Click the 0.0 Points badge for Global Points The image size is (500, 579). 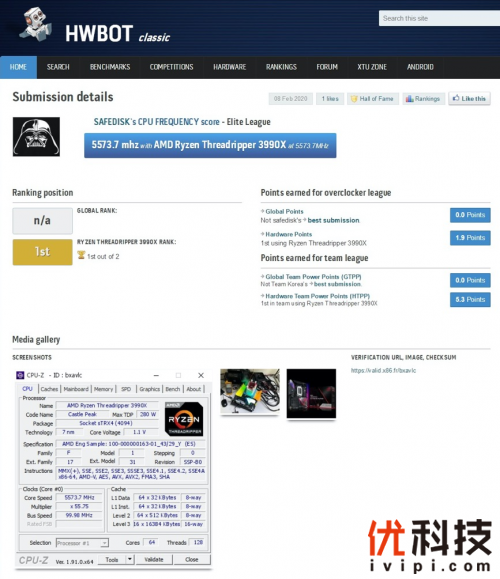[470, 215]
